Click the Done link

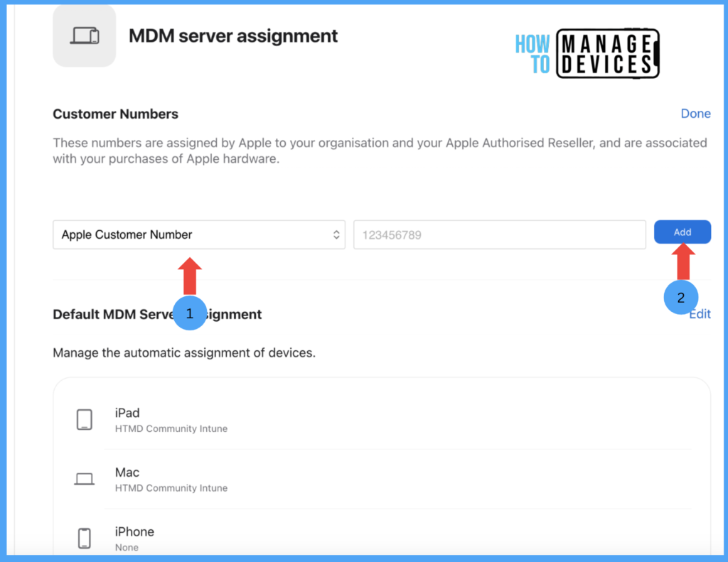pyautogui.click(x=695, y=114)
